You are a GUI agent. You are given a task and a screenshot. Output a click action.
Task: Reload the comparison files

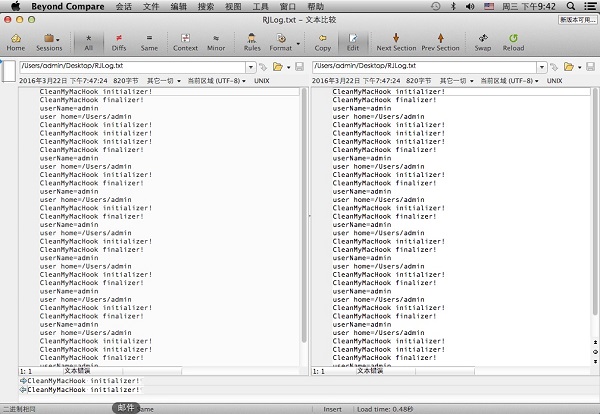(513, 41)
